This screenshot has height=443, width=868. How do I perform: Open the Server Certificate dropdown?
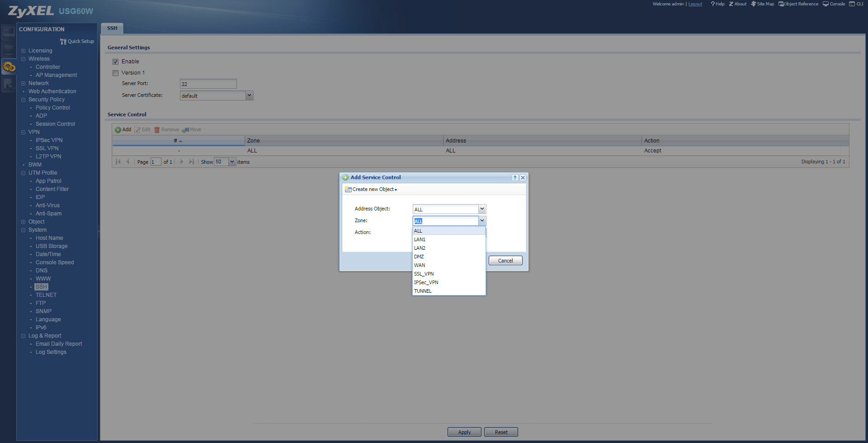[249, 95]
